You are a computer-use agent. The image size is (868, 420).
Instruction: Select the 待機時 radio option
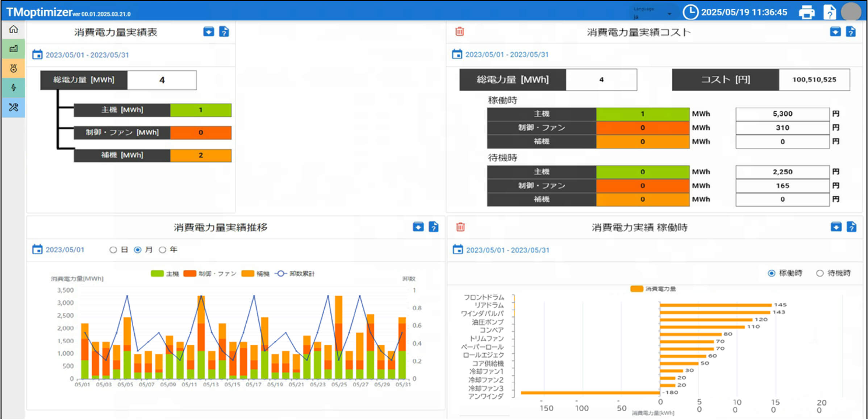[x=820, y=273]
